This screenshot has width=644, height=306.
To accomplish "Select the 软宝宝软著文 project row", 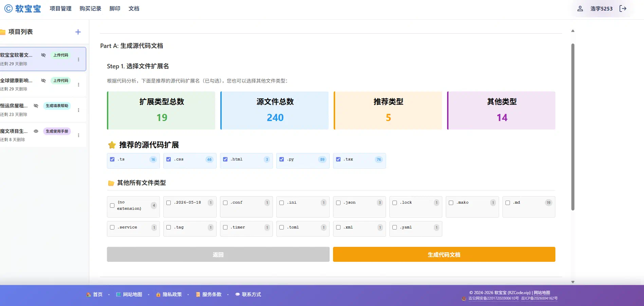I will click(x=43, y=59).
